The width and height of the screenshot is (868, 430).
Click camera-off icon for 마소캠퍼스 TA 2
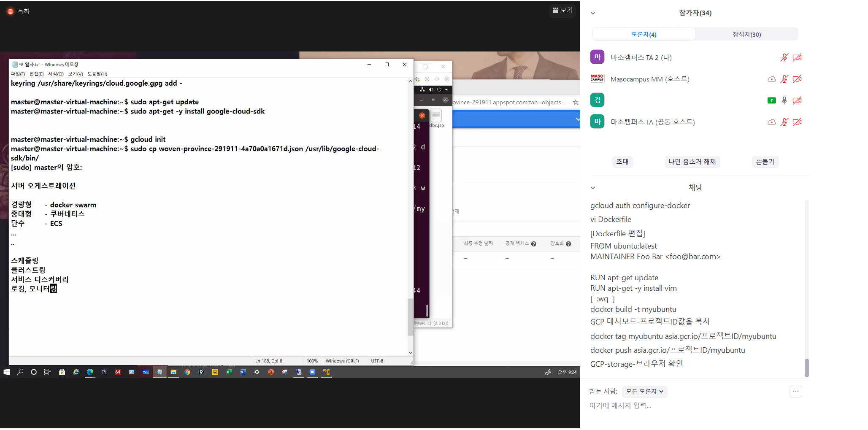pyautogui.click(x=797, y=57)
